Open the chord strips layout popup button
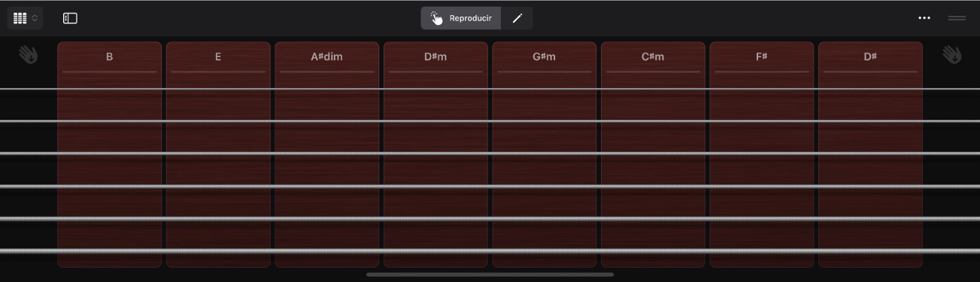This screenshot has width=980, height=282. [x=25, y=18]
